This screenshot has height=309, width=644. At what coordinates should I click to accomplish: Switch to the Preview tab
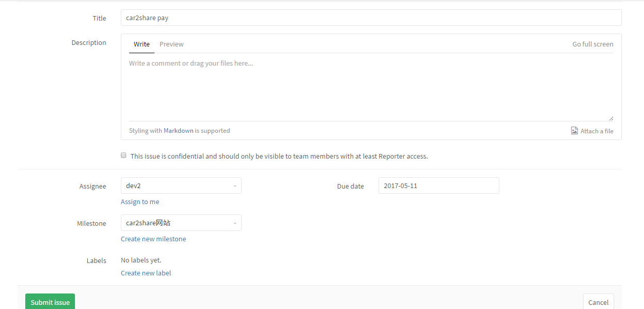(171, 44)
